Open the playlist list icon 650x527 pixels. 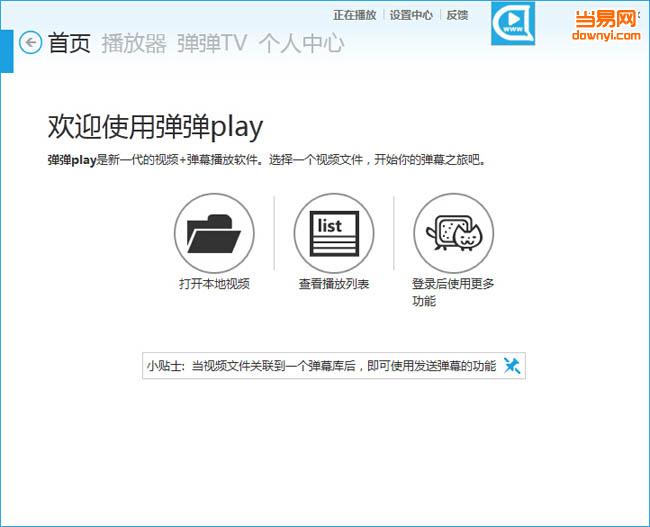(334, 233)
